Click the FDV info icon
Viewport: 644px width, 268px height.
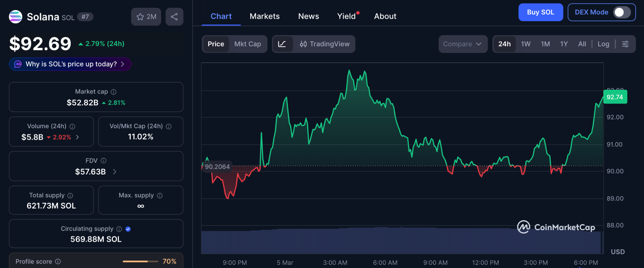pos(103,161)
